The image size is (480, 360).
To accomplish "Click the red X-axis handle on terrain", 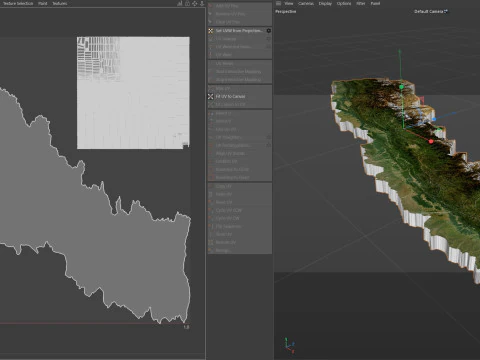I will pos(431,141).
